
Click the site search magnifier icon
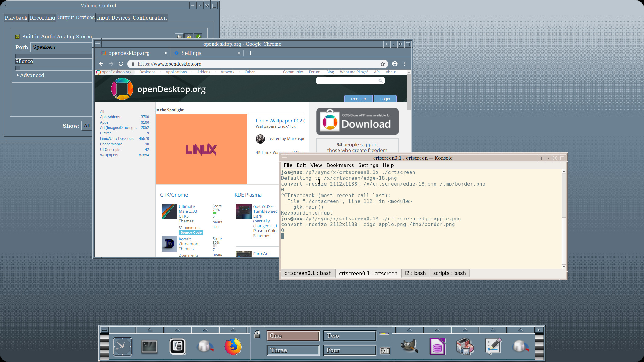381,80
